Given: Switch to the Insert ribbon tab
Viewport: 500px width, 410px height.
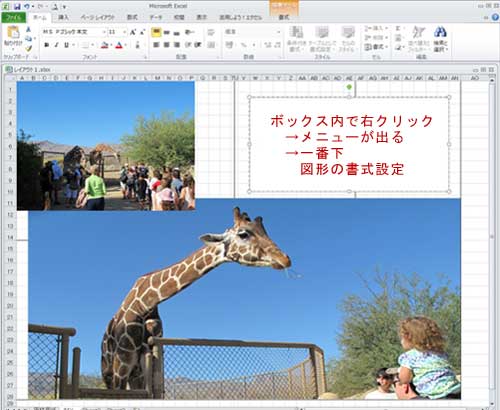Looking at the screenshot, I should coord(63,17).
